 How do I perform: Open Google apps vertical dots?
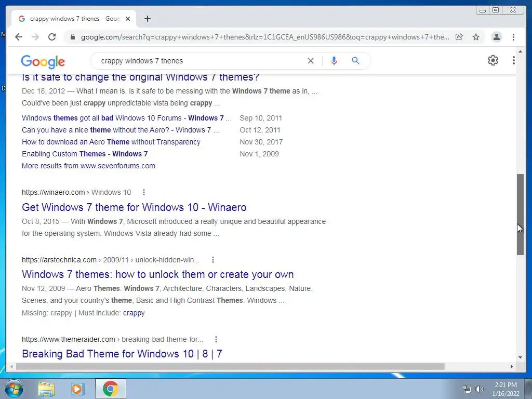tap(514, 60)
